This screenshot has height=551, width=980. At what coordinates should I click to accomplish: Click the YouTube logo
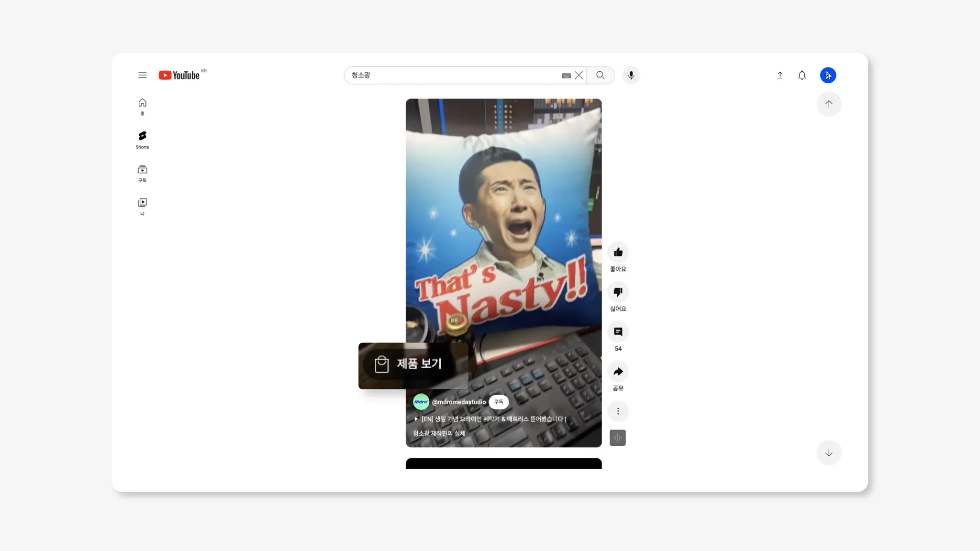click(179, 75)
